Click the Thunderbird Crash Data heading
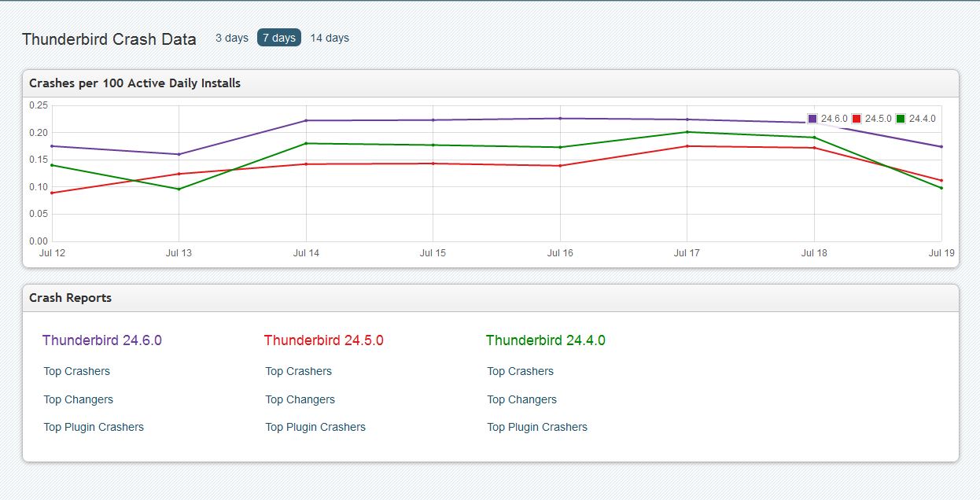980x500 pixels. 109,39
